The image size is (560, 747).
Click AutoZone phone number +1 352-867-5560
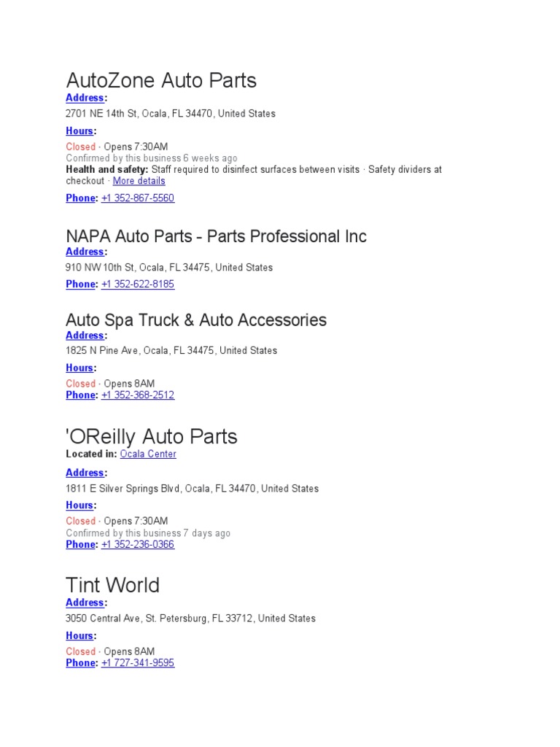[138, 198]
